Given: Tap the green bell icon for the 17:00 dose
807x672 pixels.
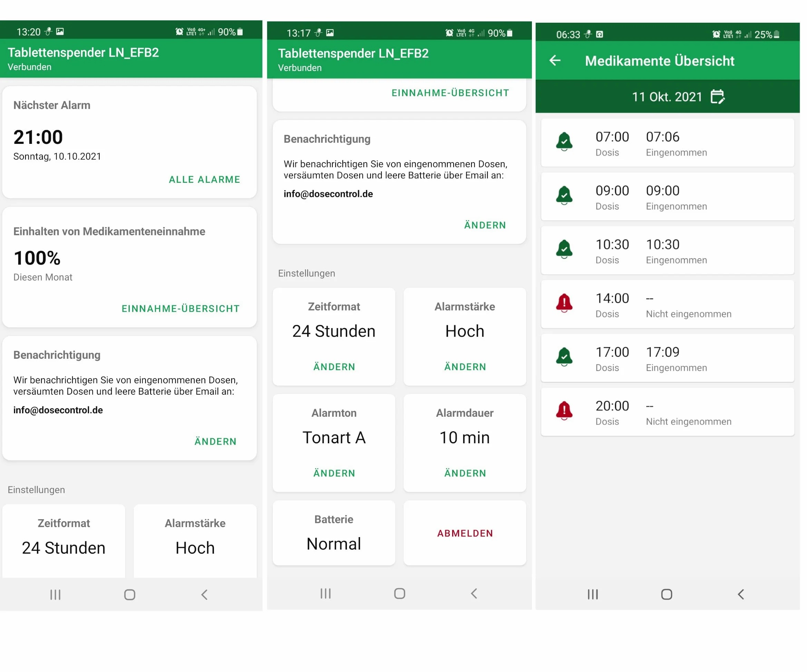Looking at the screenshot, I should pos(564,357).
